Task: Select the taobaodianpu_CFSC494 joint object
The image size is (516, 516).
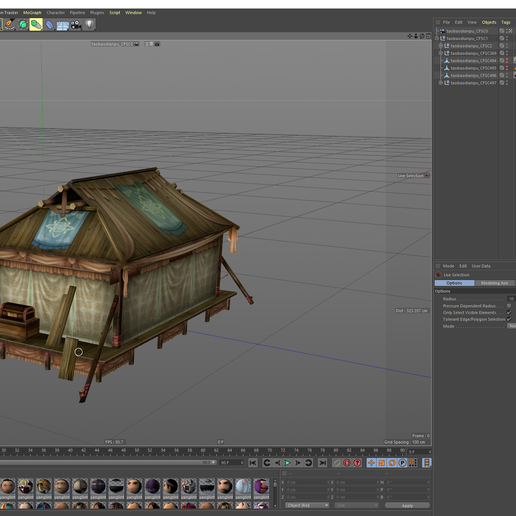Action: click(473, 61)
